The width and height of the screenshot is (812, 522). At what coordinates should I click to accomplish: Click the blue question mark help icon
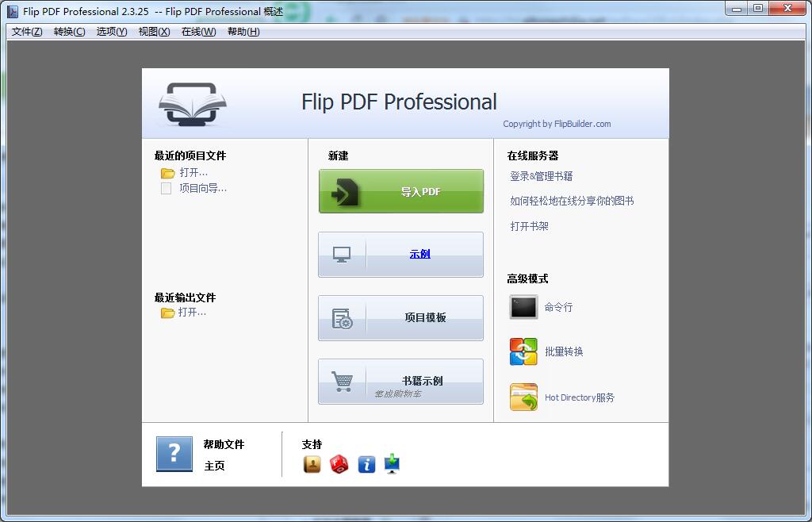point(174,454)
